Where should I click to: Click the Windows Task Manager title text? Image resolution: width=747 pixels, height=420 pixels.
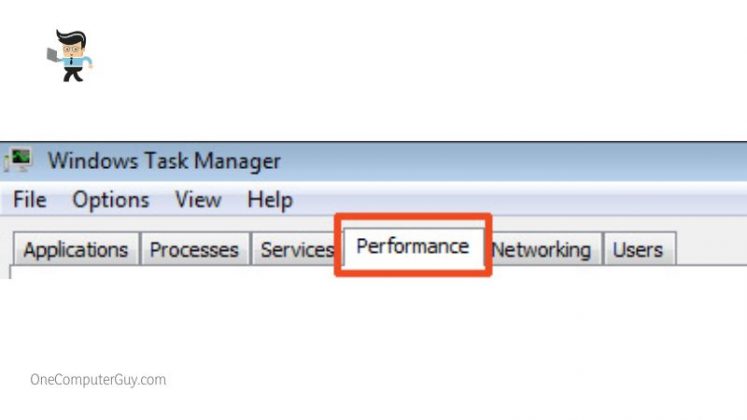coord(164,160)
